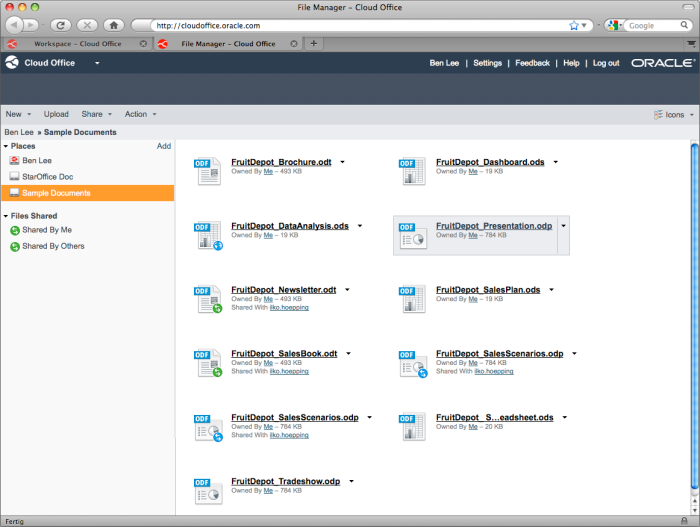The width and height of the screenshot is (700, 527).
Task: Open the FruitDepot_S...eadsheet.ods file icon
Action: (412, 427)
